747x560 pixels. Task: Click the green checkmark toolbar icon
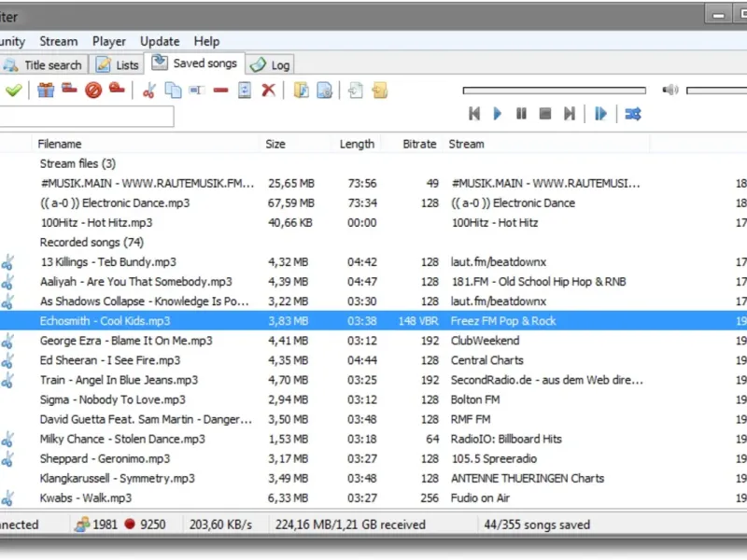pos(13,91)
